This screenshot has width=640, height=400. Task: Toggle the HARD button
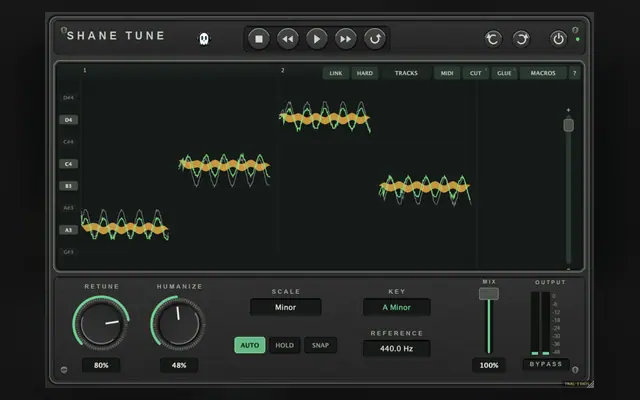tap(364, 73)
